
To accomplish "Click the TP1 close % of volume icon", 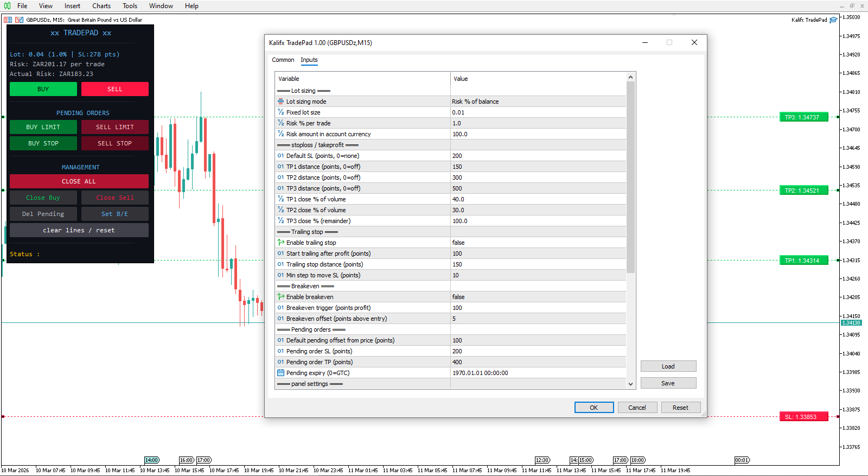I will [280, 199].
